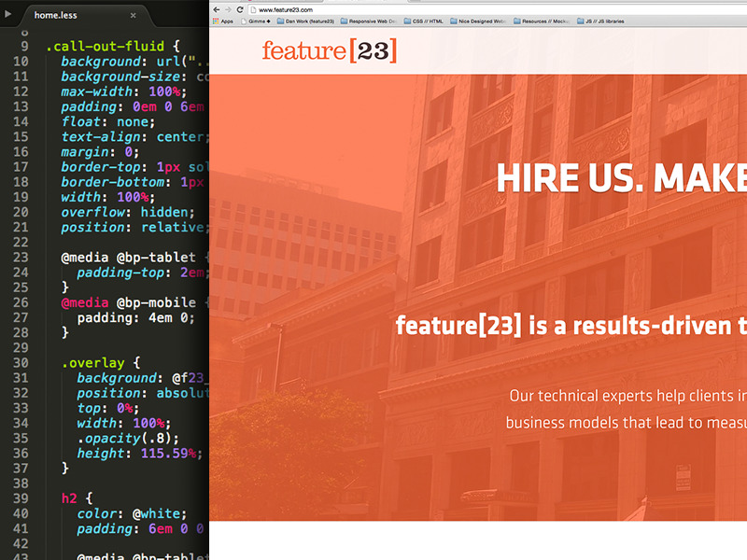Click the browser forward arrow
Viewport: 747px width, 560px height.
[228, 9]
